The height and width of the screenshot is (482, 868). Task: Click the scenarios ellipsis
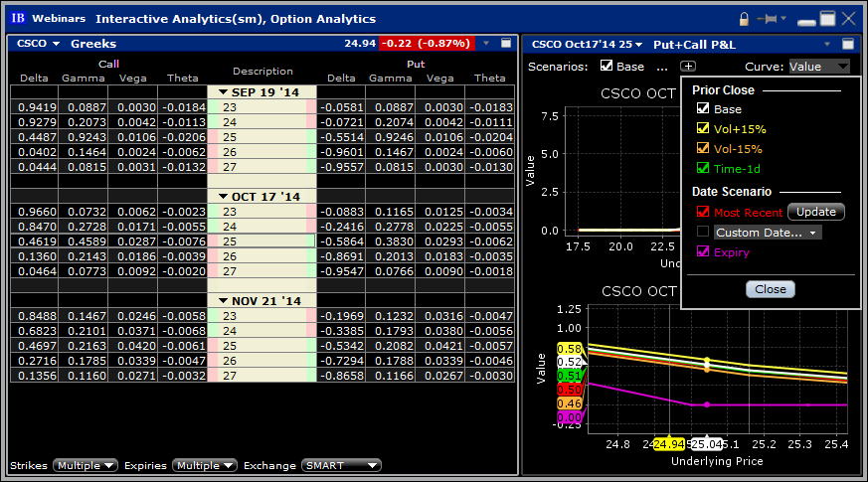662,68
